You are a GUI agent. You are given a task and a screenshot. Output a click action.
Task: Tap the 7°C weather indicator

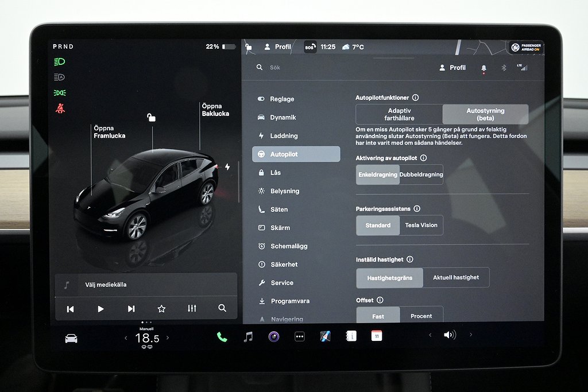[x=353, y=47]
